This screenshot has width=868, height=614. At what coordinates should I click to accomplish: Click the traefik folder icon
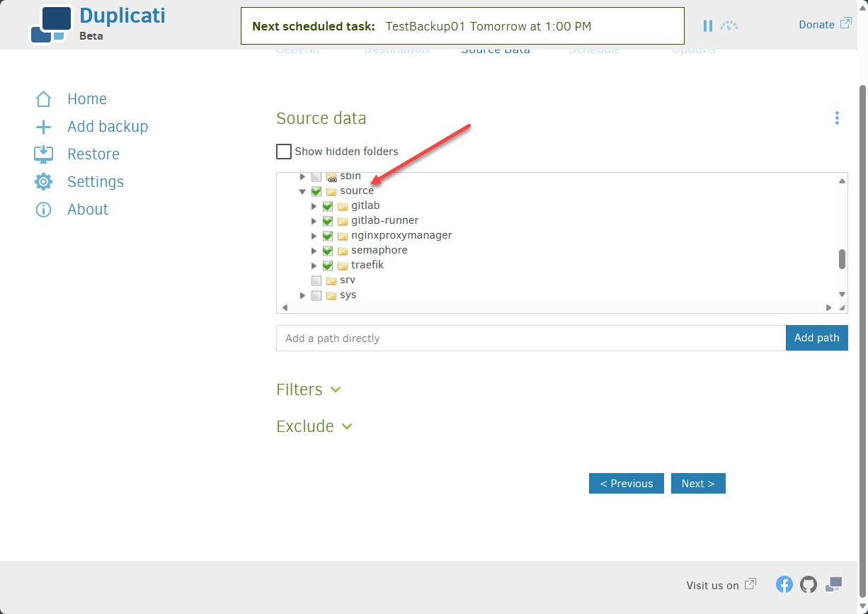click(343, 266)
